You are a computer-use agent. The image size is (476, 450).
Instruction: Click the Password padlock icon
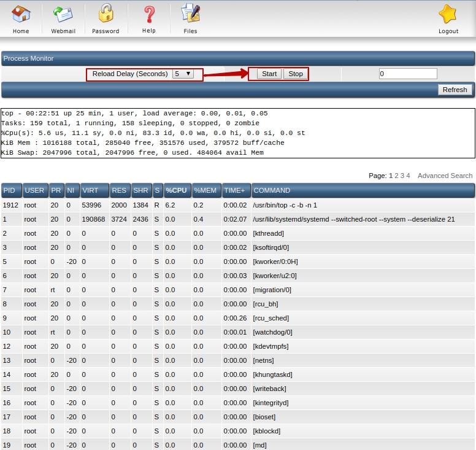point(106,15)
